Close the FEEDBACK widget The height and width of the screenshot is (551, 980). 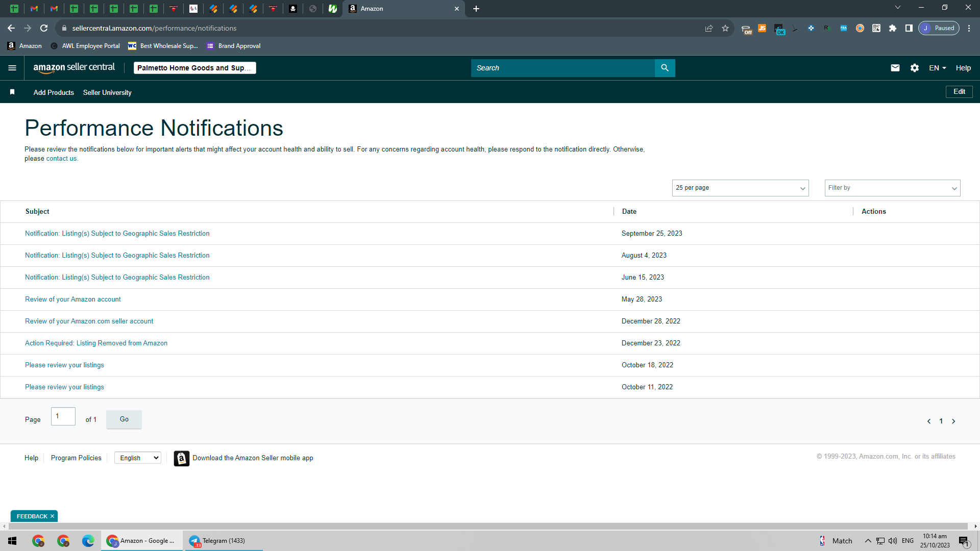[x=52, y=516]
